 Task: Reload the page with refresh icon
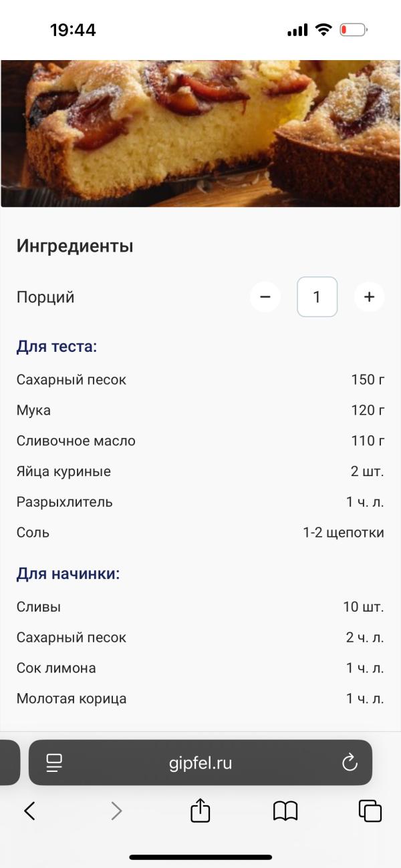[x=350, y=763]
